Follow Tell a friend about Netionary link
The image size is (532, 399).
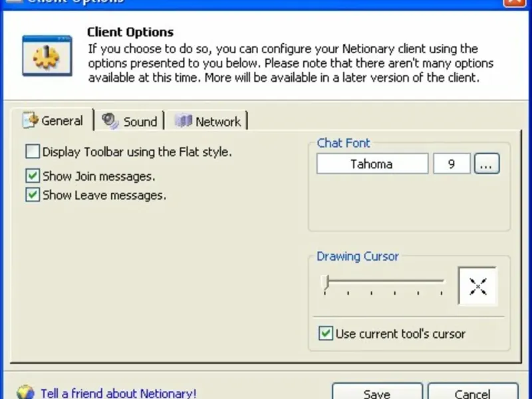118,394
